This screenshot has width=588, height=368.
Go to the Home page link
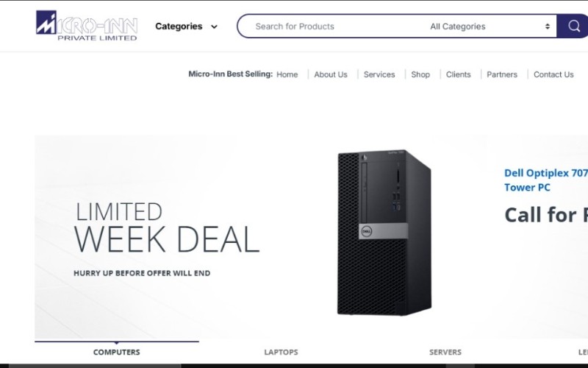click(x=287, y=74)
